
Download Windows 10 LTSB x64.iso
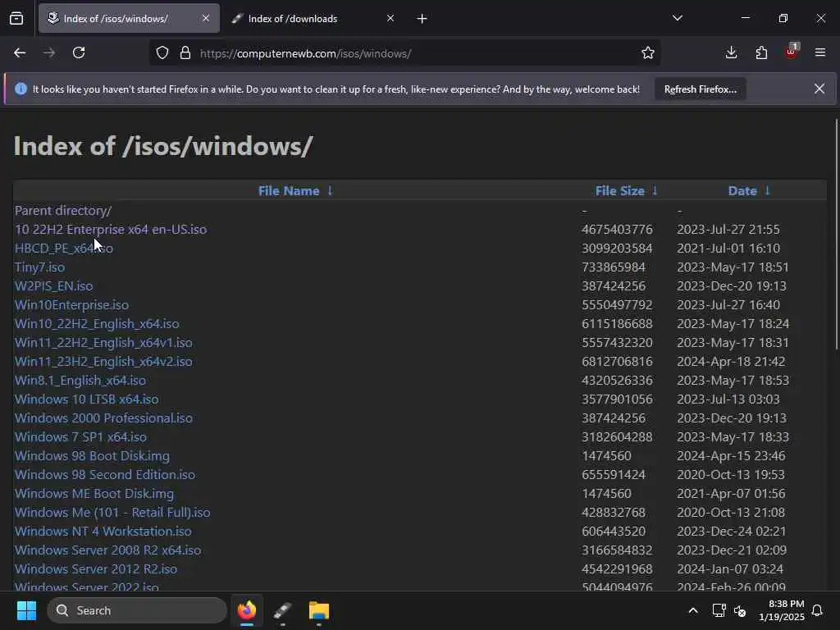(x=87, y=399)
